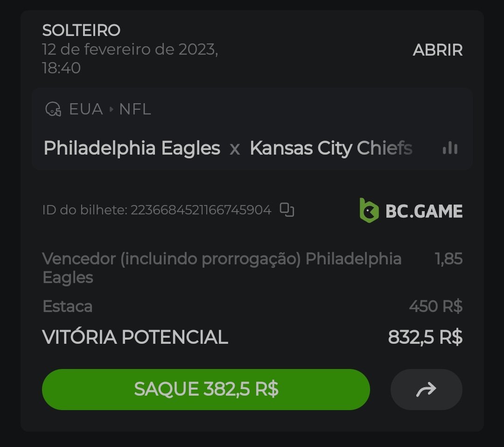Click the American football helmet icon

pos(53,109)
